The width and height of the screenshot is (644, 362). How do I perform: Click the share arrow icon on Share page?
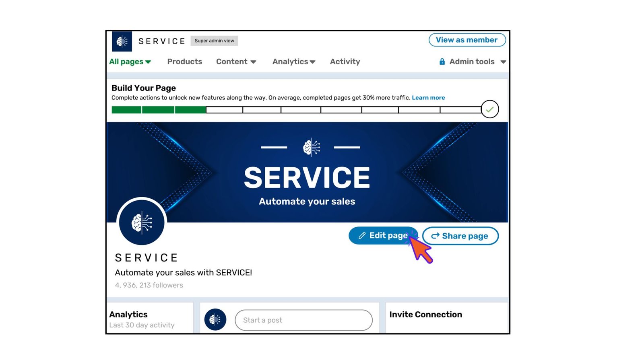coord(435,236)
